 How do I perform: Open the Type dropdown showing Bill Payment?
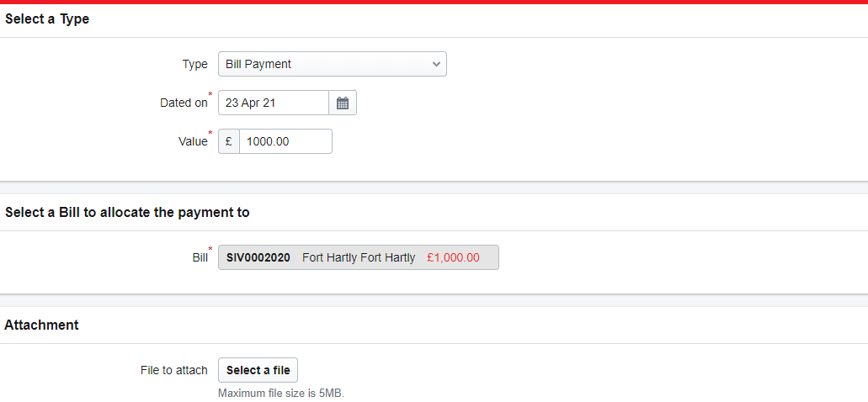point(333,64)
